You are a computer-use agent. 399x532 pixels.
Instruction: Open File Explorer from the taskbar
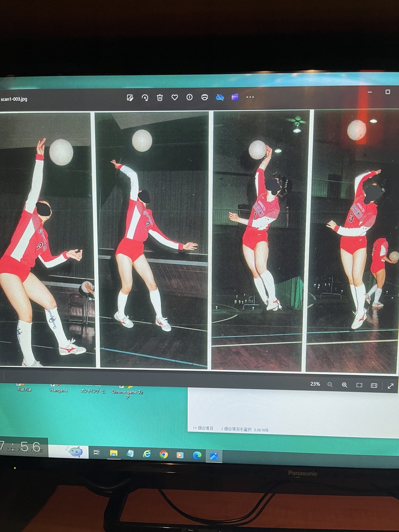113,453
